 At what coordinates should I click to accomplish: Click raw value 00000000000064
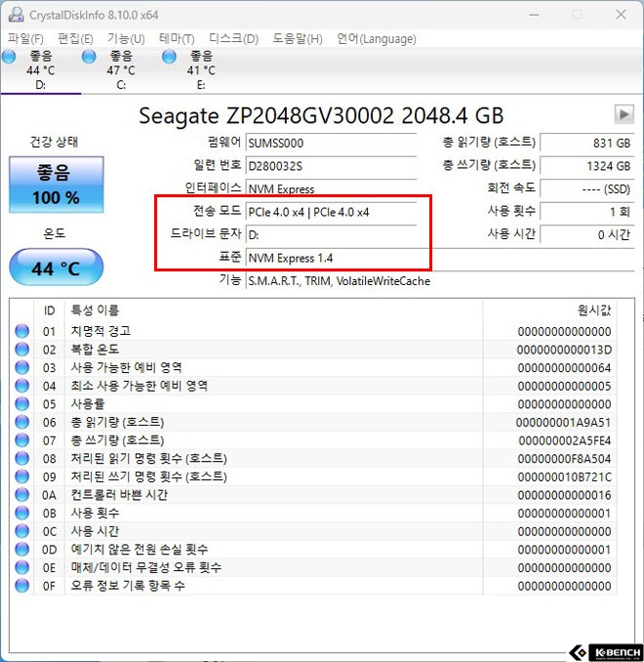(564, 368)
